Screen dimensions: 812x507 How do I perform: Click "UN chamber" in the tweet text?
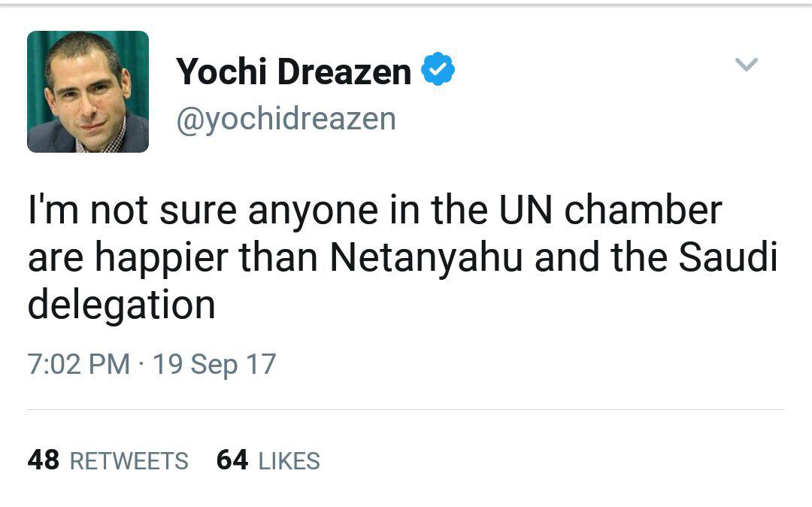coord(611,211)
